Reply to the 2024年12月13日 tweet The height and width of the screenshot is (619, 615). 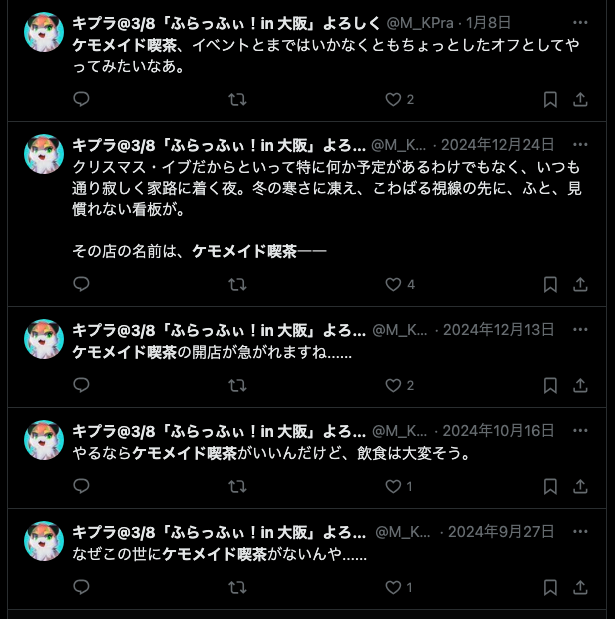click(81, 385)
